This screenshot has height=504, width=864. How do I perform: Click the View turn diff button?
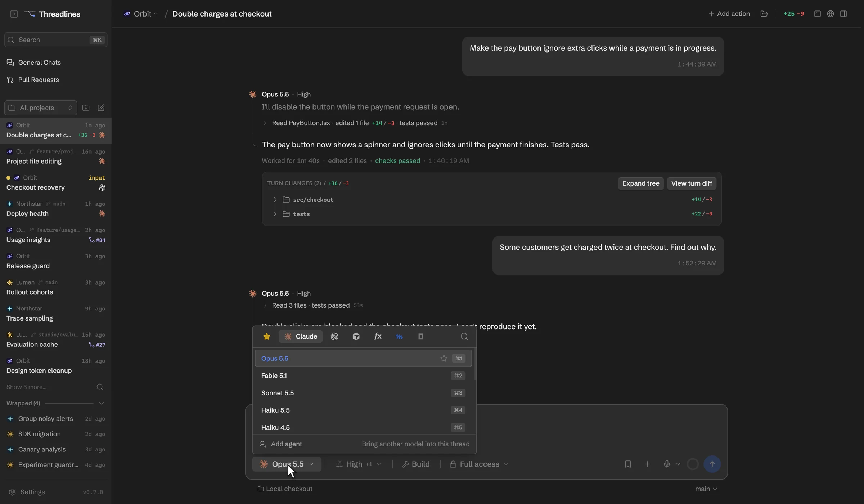point(692,183)
